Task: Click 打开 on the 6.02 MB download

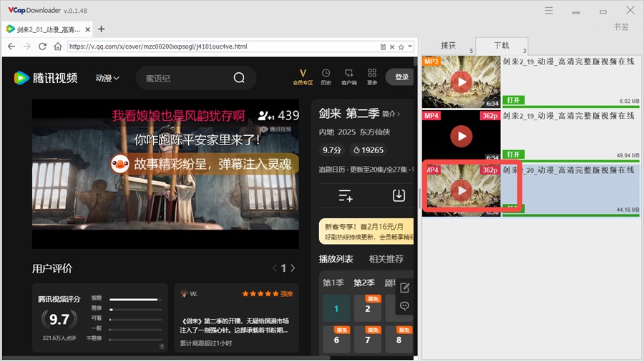Action: coord(513,100)
